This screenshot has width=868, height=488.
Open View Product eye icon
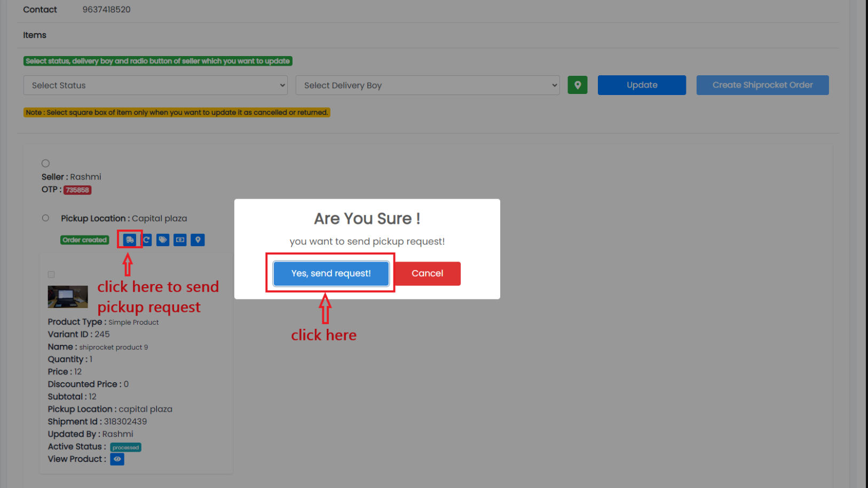[117, 459]
